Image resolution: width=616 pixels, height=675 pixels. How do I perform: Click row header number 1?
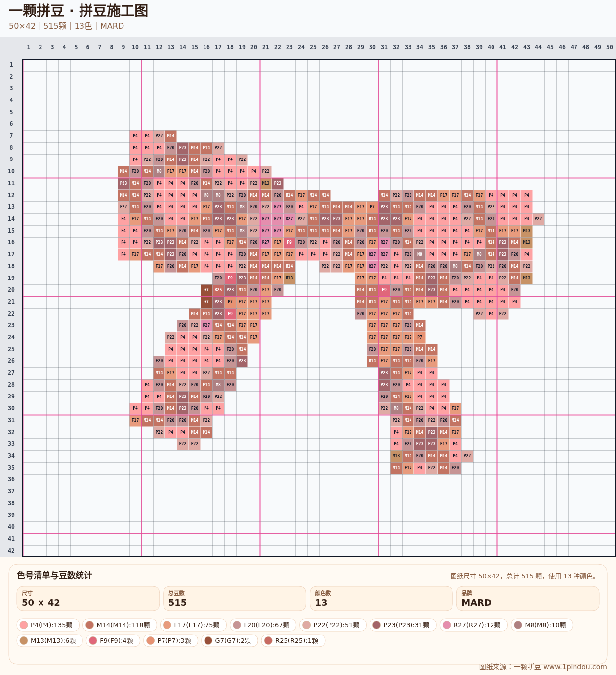click(11, 65)
